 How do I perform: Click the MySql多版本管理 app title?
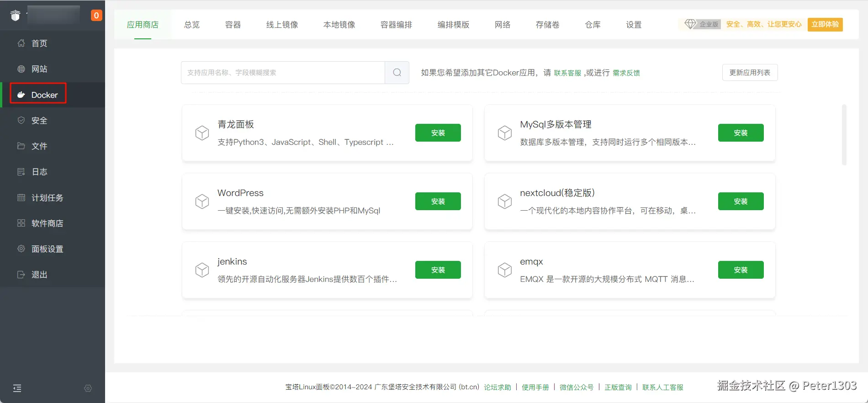click(x=556, y=124)
